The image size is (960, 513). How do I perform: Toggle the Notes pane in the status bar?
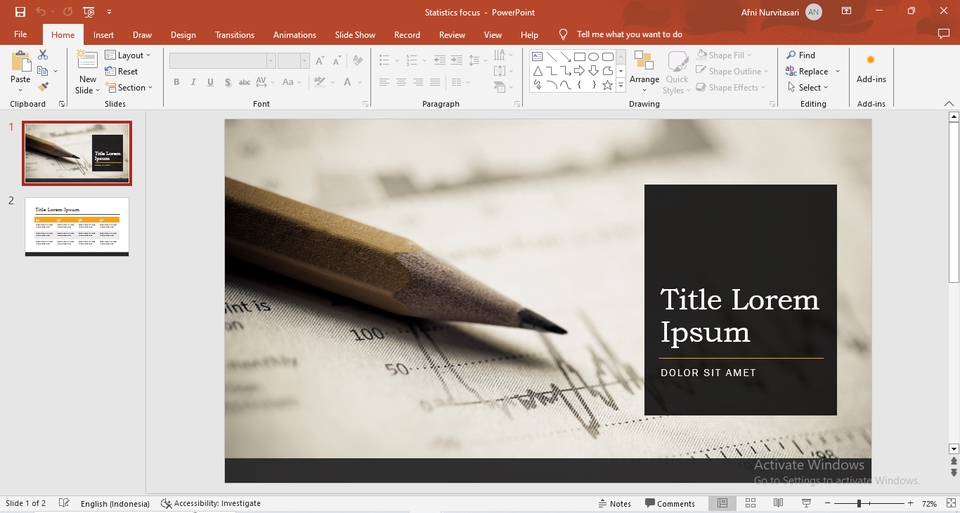coord(615,503)
